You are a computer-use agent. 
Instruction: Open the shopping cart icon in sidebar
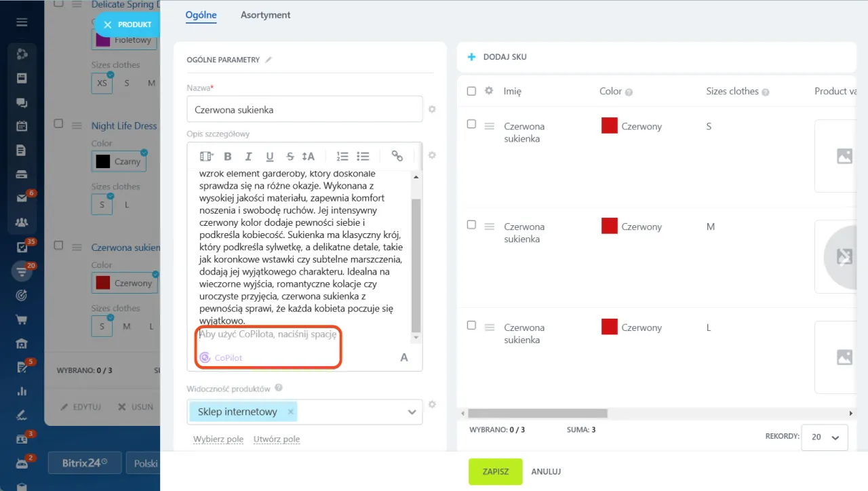tap(22, 319)
